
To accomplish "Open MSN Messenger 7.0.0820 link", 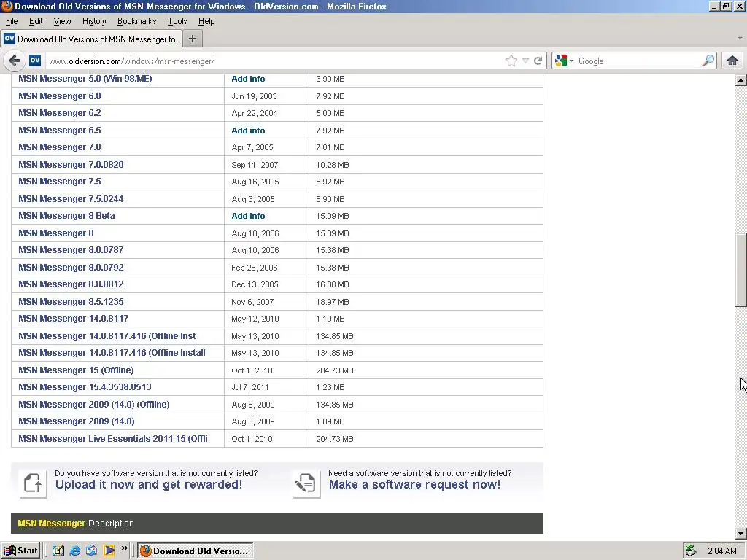I will pyautogui.click(x=71, y=164).
